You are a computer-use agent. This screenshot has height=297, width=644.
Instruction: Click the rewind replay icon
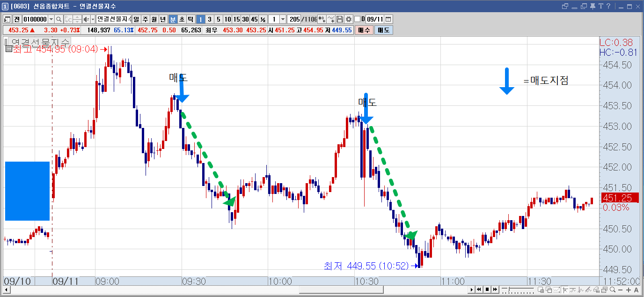click(479, 290)
